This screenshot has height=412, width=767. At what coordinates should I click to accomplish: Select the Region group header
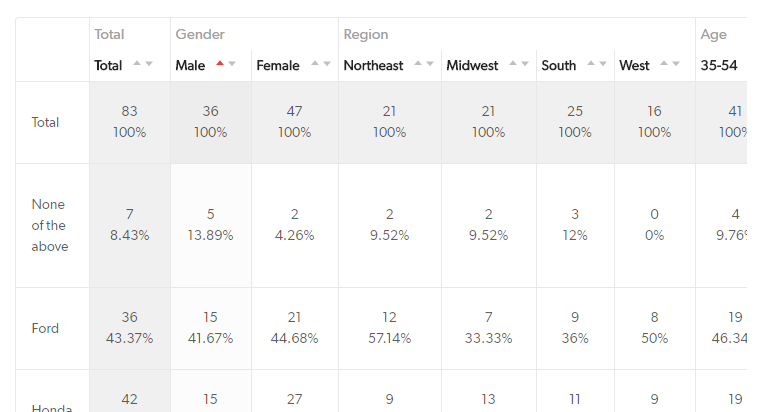pos(366,35)
